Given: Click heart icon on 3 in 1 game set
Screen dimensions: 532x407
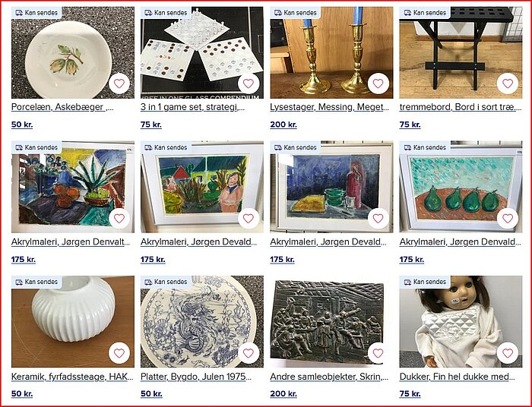Looking at the screenshot, I should pos(249,84).
